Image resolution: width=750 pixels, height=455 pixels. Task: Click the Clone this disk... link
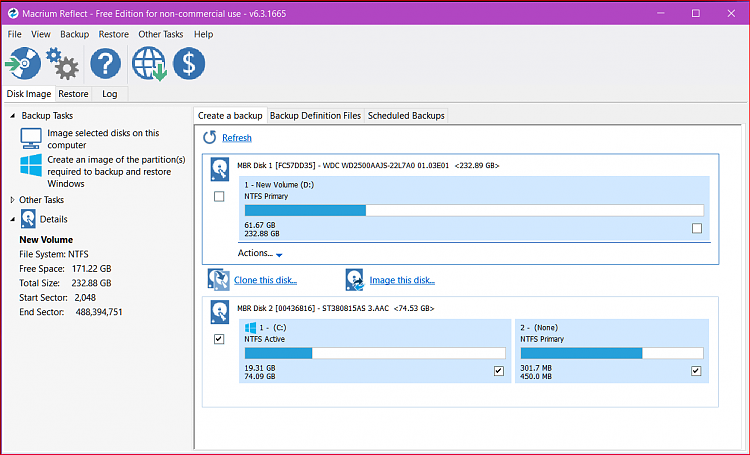[x=265, y=280]
